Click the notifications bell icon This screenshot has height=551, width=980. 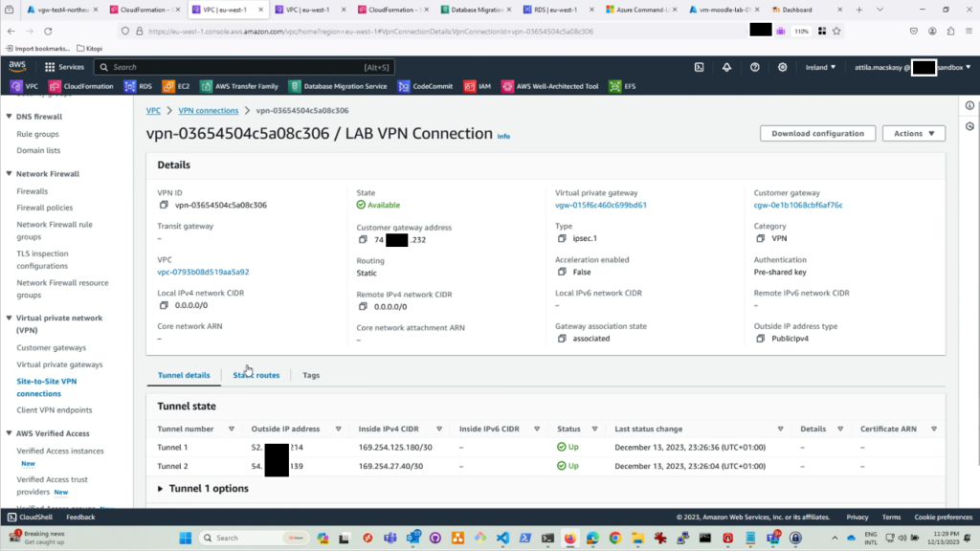[727, 67]
